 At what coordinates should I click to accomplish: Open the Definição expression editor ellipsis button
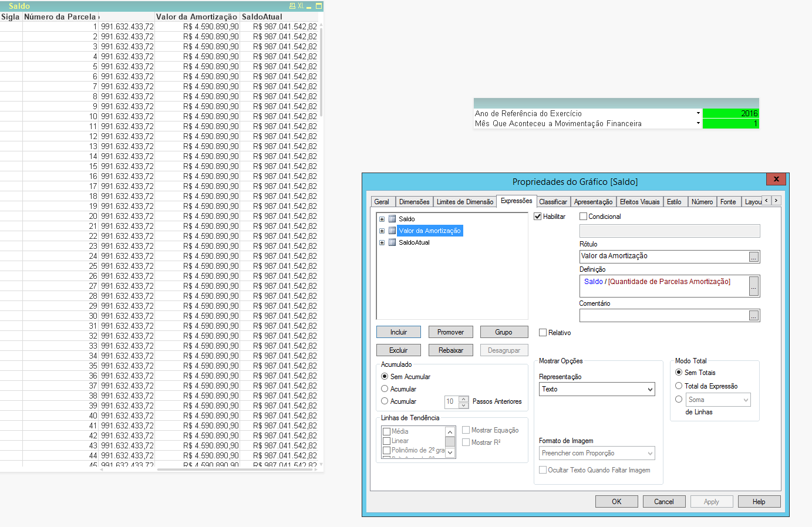(x=754, y=286)
